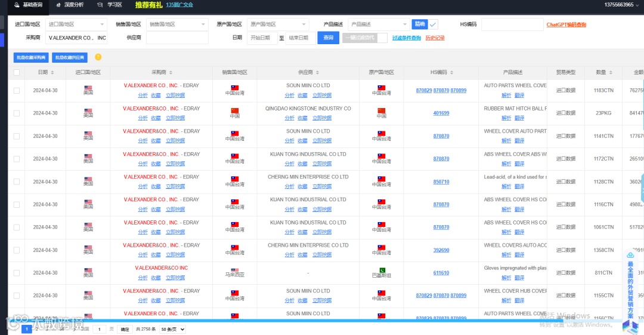Open the 学习区 tab

click(110, 5)
